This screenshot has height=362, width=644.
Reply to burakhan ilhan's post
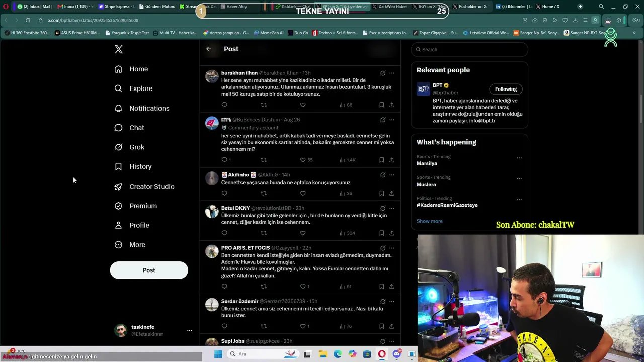pos(224,105)
